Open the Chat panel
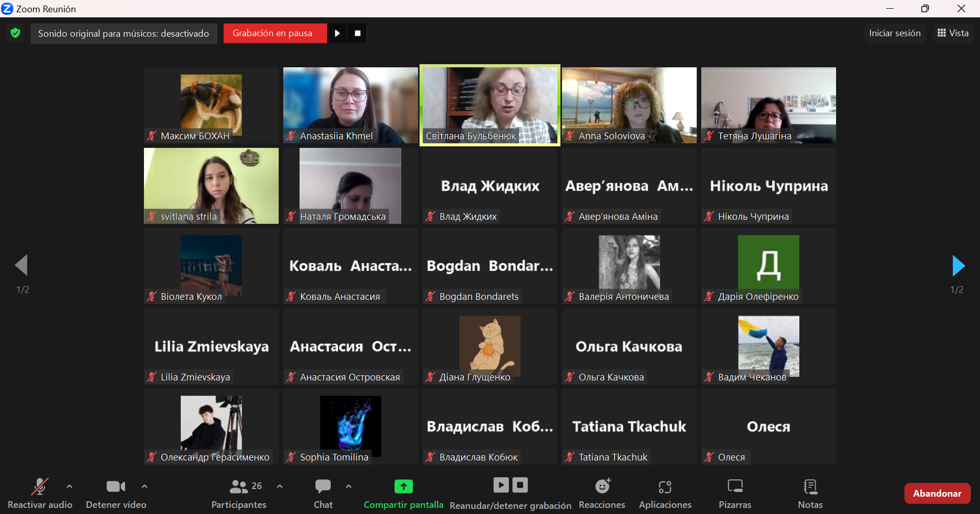 323,493
